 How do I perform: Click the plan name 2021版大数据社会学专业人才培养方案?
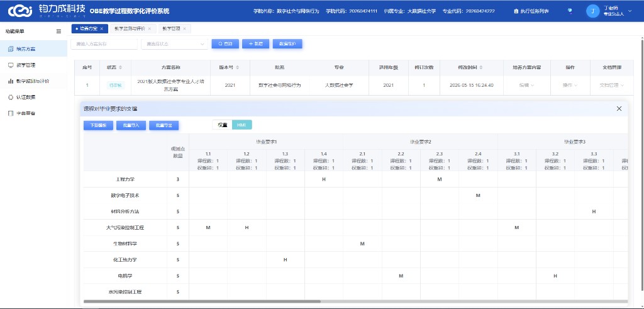[170, 85]
